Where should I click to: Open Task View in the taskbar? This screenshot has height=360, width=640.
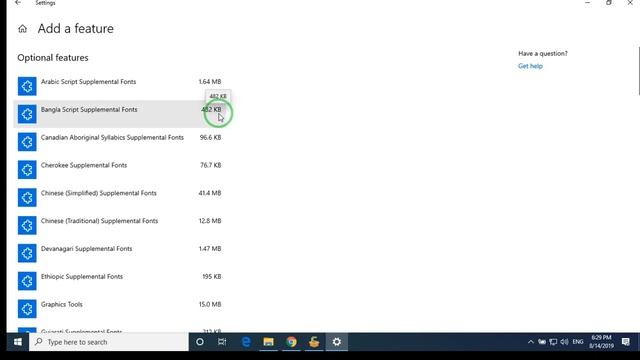tap(222, 342)
